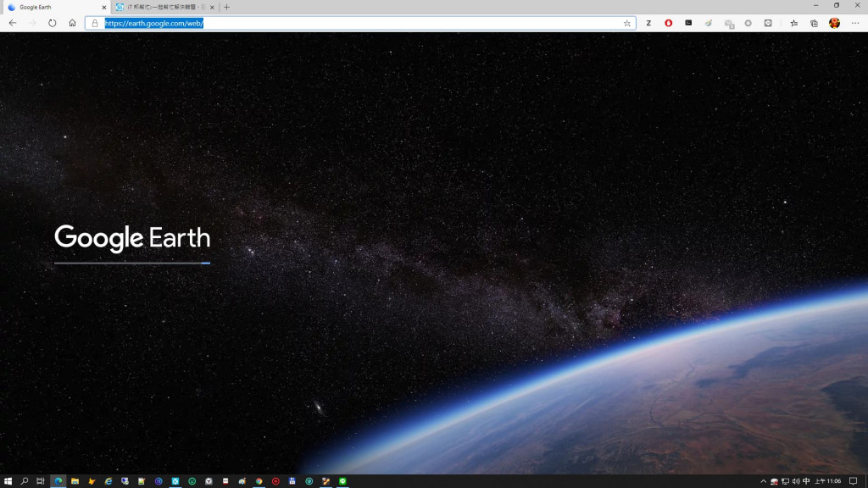Screen dimensions: 868x488
Task: Restore down the browser window
Action: click(837, 6)
